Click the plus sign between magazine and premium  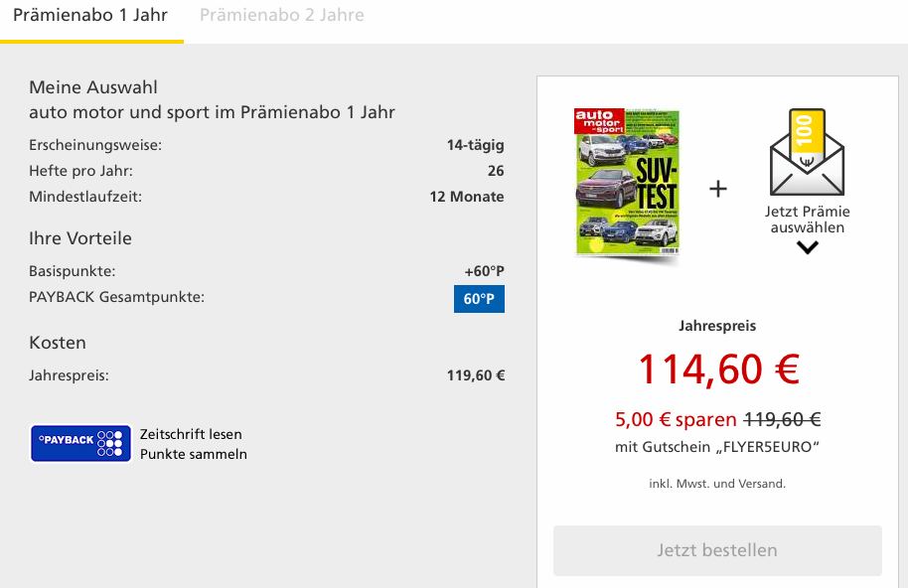(x=718, y=189)
